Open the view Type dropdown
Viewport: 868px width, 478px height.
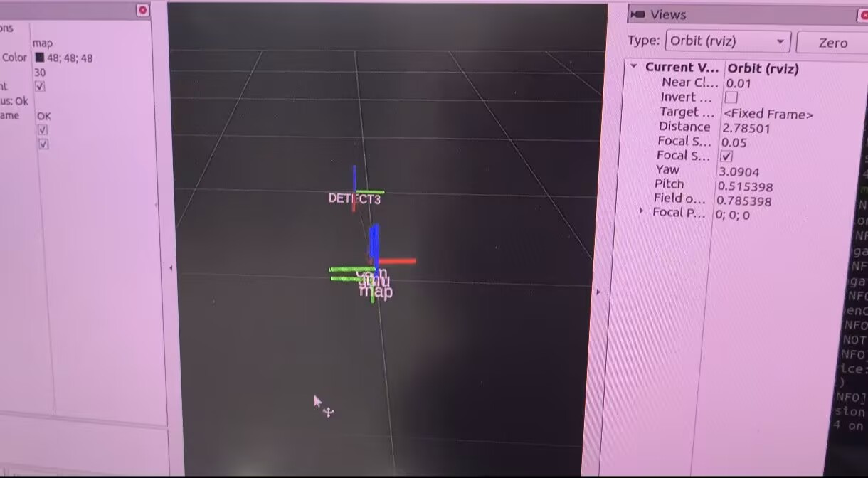click(x=728, y=41)
